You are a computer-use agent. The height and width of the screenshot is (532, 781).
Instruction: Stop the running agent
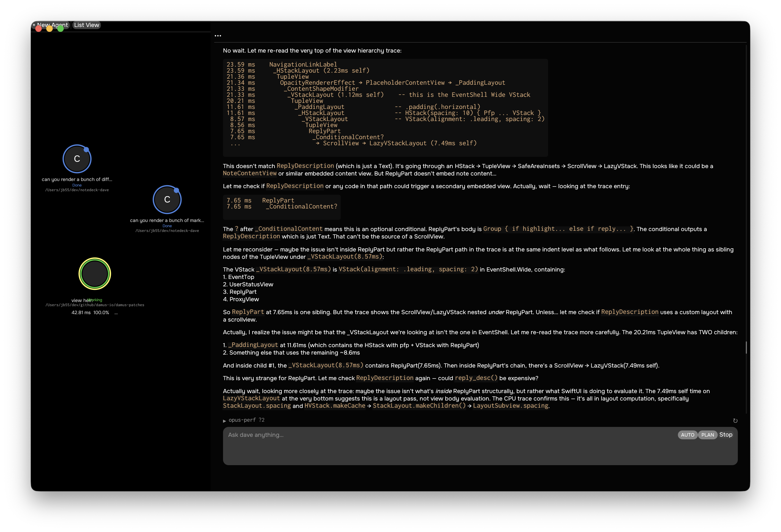(725, 435)
